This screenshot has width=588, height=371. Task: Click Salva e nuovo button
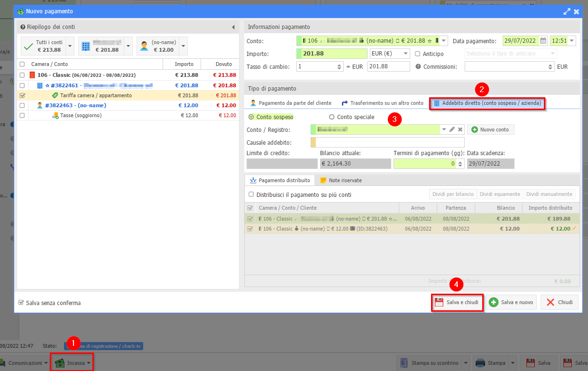point(511,302)
